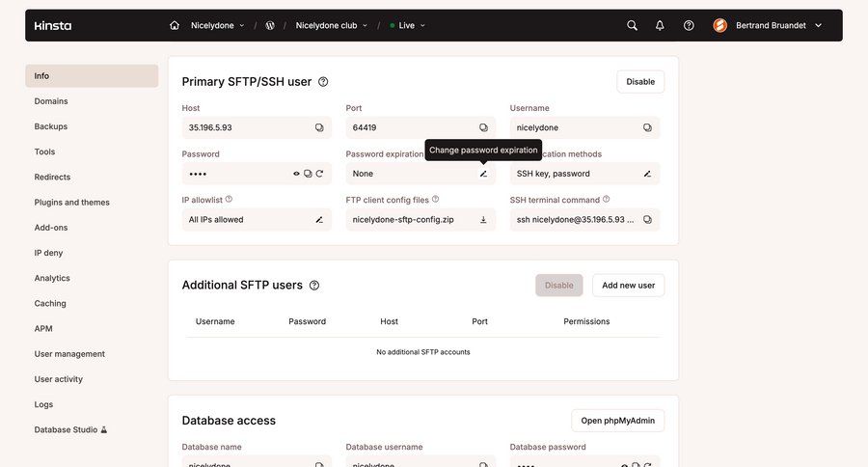Click the Password expiration None field

tap(420, 174)
